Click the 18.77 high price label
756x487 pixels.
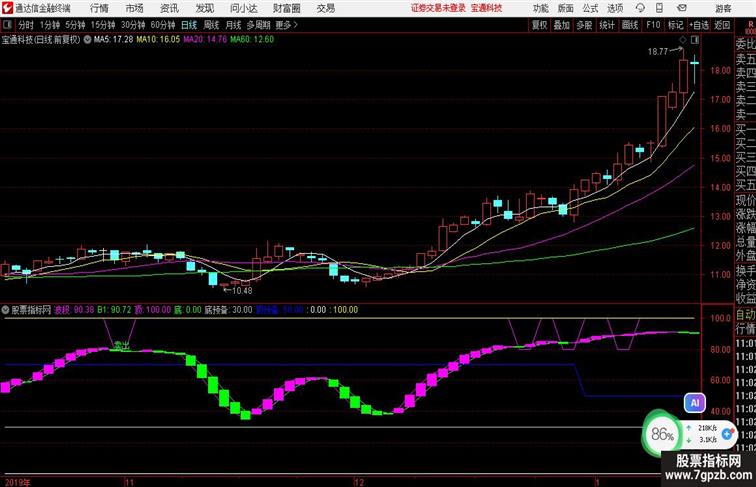tap(658, 52)
